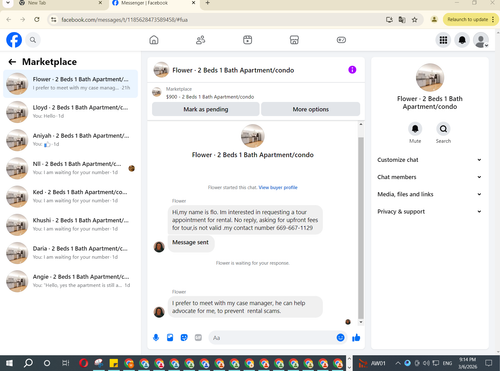This screenshot has height=371, width=500.
Task: Open a new browser tab with plus
Action: (207, 3)
